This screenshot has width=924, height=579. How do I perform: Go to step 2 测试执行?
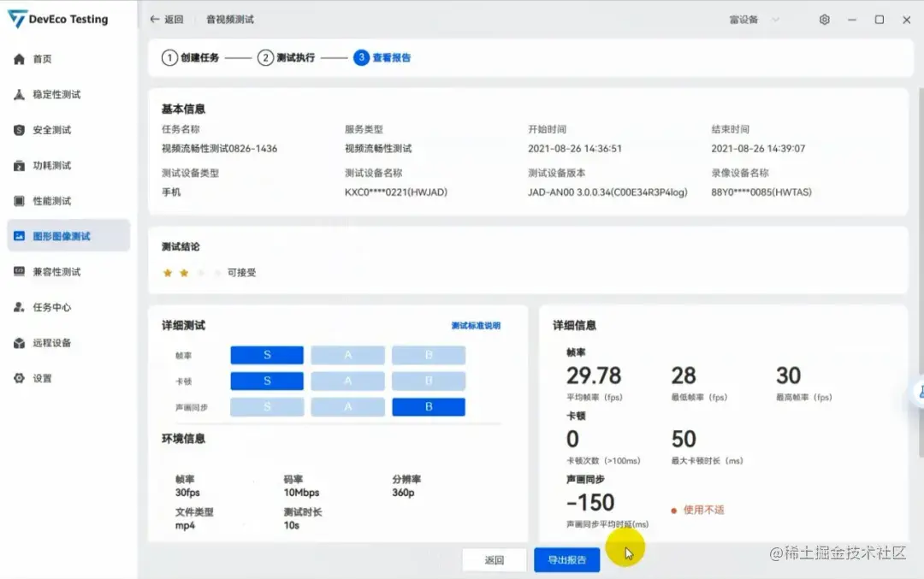(x=287, y=57)
